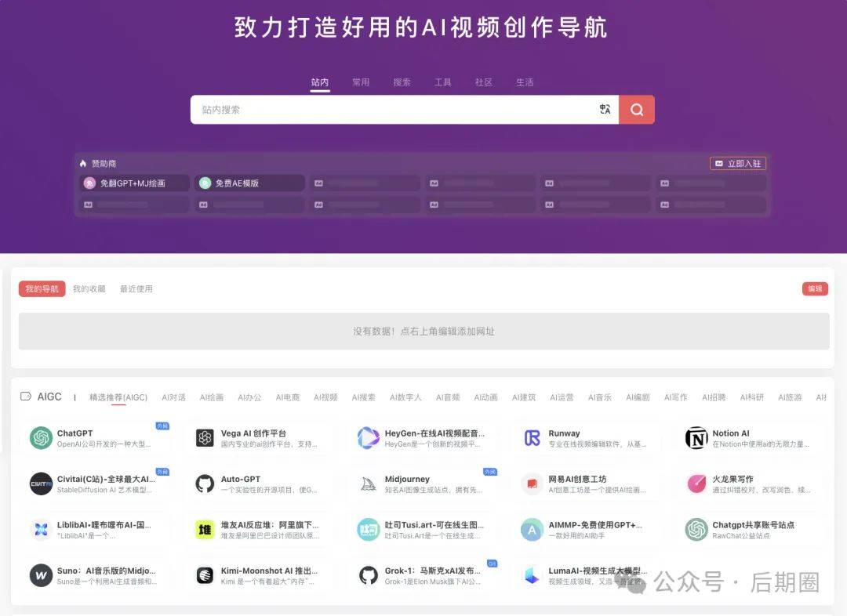Open the AIMMP letter A icon
This screenshot has height=616, width=847.
click(532, 530)
